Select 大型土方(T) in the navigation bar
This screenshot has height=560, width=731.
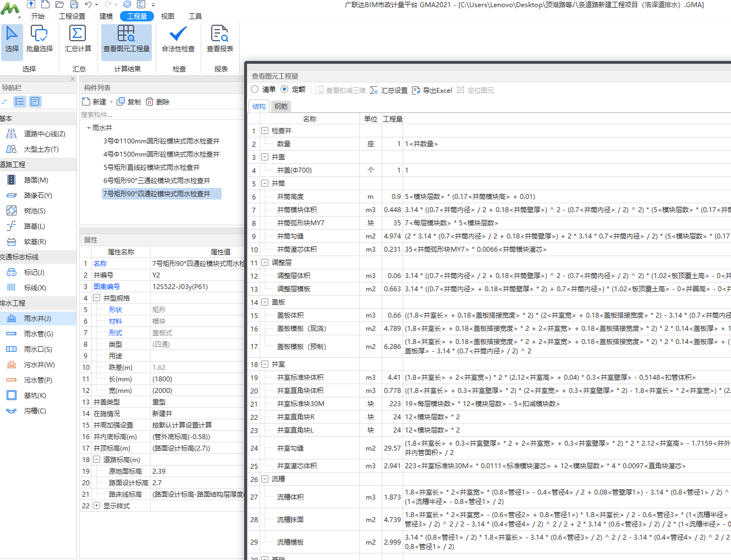37,149
